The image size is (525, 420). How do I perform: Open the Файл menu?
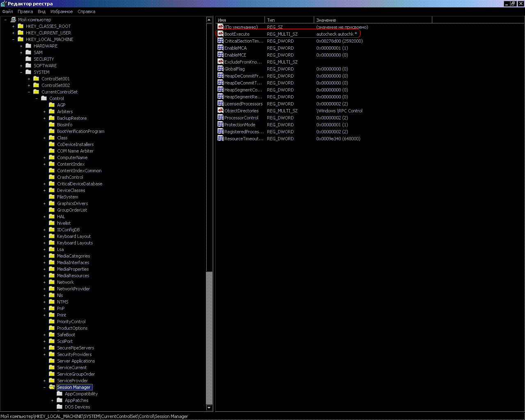[7, 11]
